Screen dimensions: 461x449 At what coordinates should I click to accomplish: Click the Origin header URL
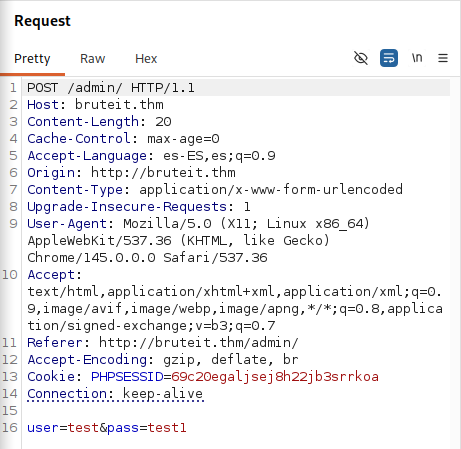click(163, 173)
